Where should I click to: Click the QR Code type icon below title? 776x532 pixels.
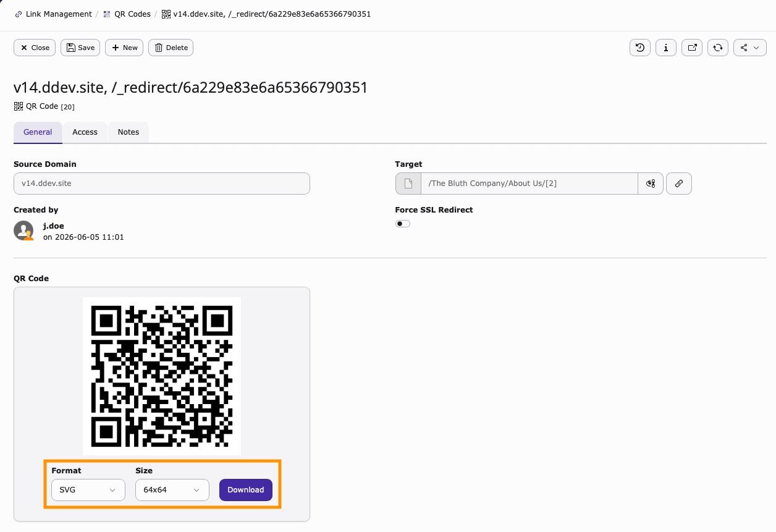click(19, 106)
